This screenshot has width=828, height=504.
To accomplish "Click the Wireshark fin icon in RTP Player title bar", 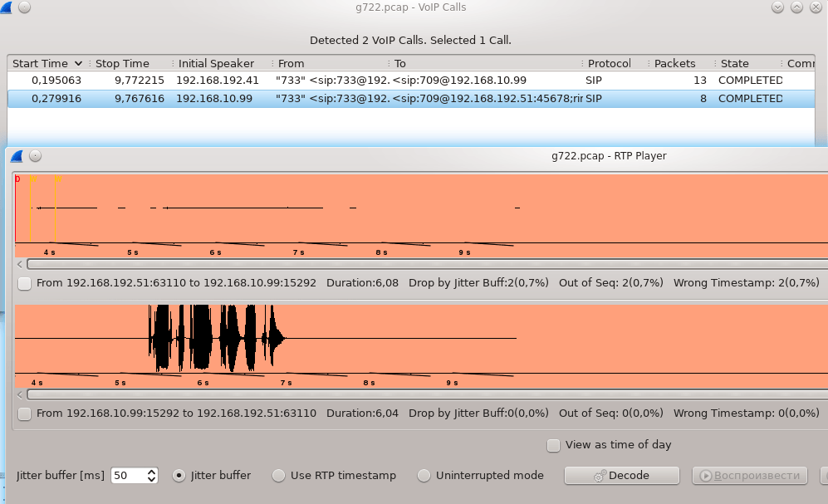I will 17,156.
